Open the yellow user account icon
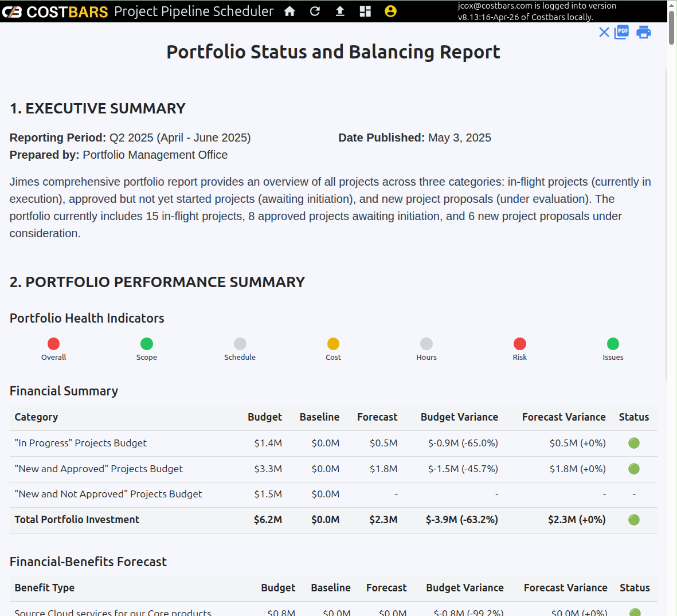Viewport: 677px width, 616px height. point(390,11)
